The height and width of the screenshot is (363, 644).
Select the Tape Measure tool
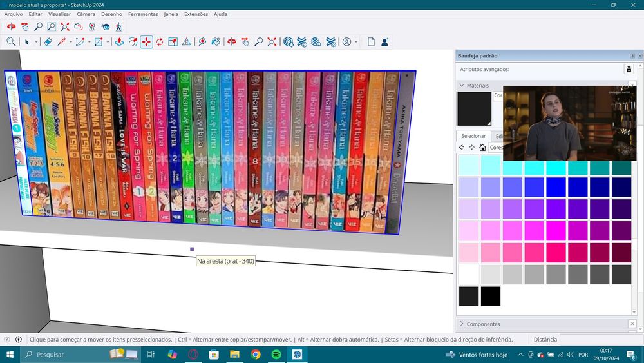click(202, 42)
